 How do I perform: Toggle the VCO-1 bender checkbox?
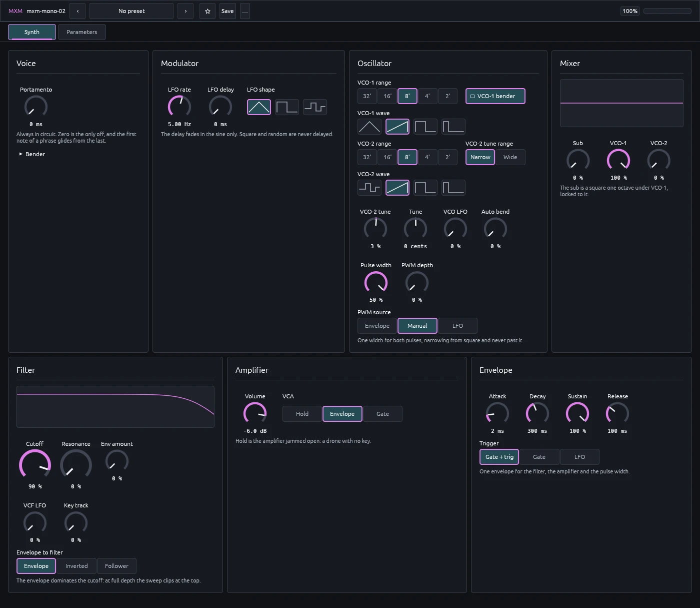tap(495, 96)
